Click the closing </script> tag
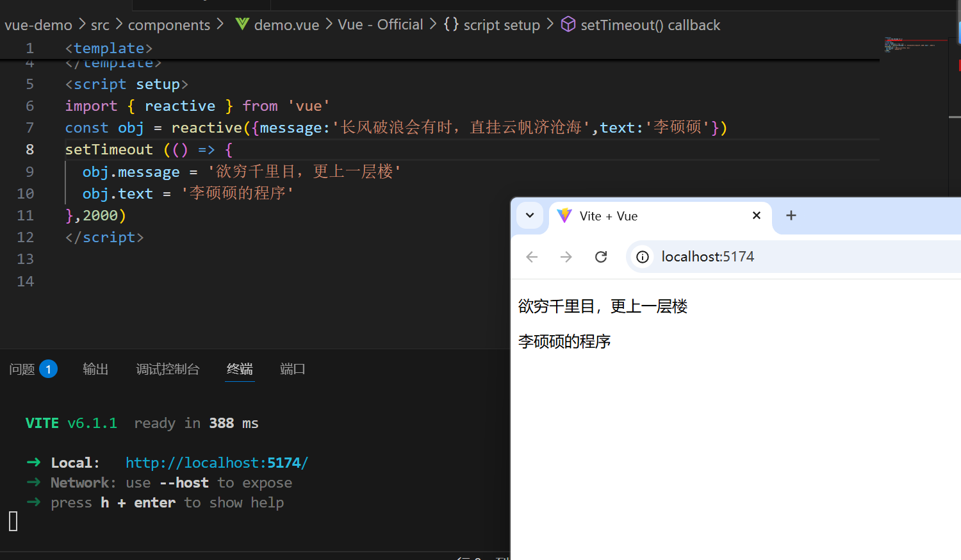Viewport: 961px width, 560px height. point(104,237)
